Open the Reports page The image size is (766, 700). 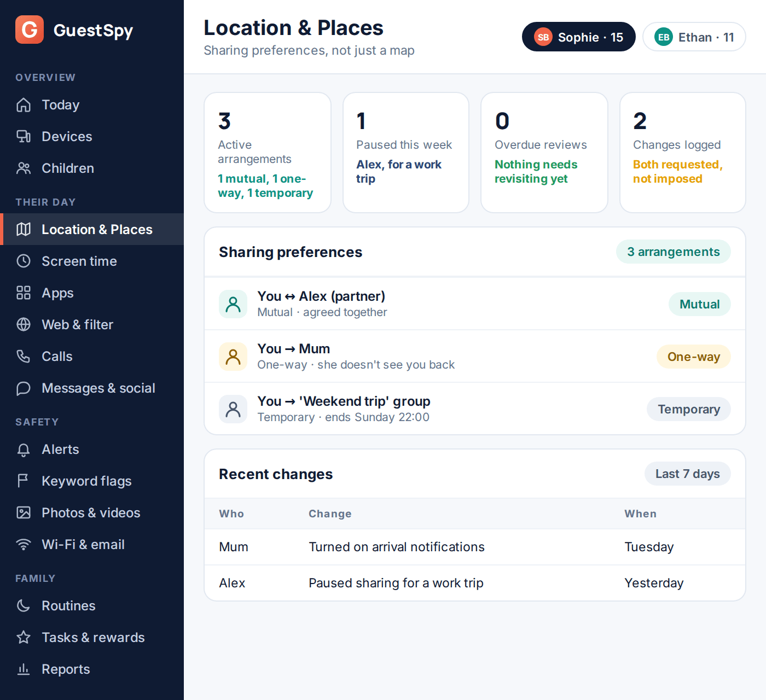[92, 669]
